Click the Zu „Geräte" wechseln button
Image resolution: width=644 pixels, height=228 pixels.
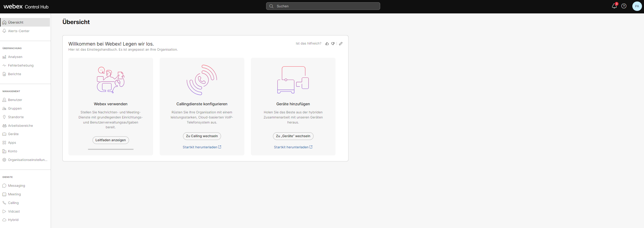pyautogui.click(x=293, y=136)
